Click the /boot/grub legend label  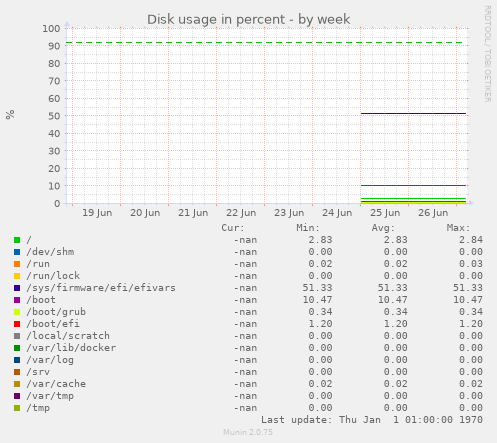pos(56,312)
